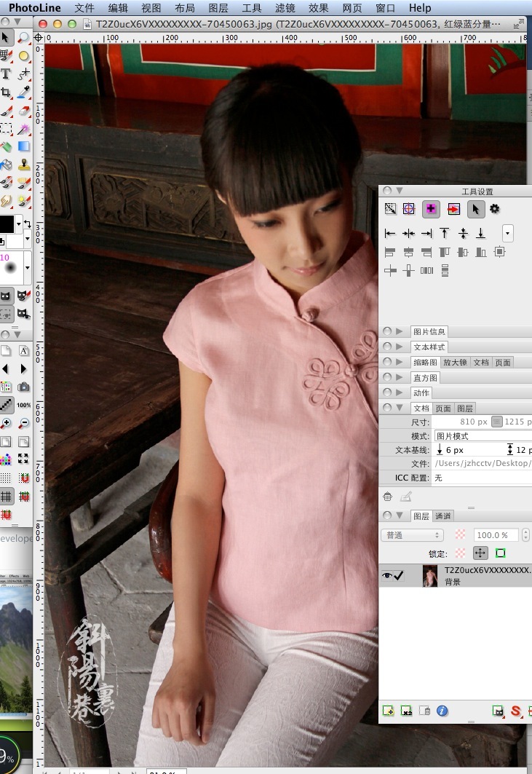Hide the 背景 layer with eye icon
The height and width of the screenshot is (774, 532).
(x=386, y=575)
